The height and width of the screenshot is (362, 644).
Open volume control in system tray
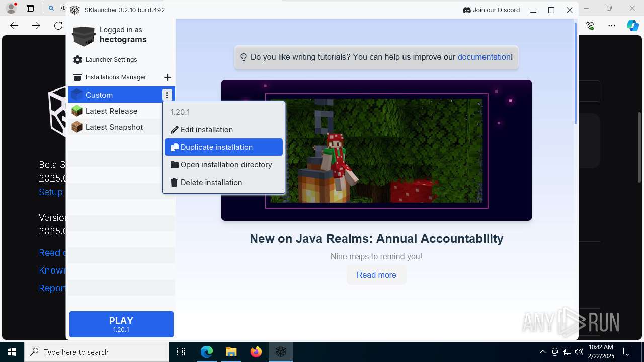(x=579, y=352)
